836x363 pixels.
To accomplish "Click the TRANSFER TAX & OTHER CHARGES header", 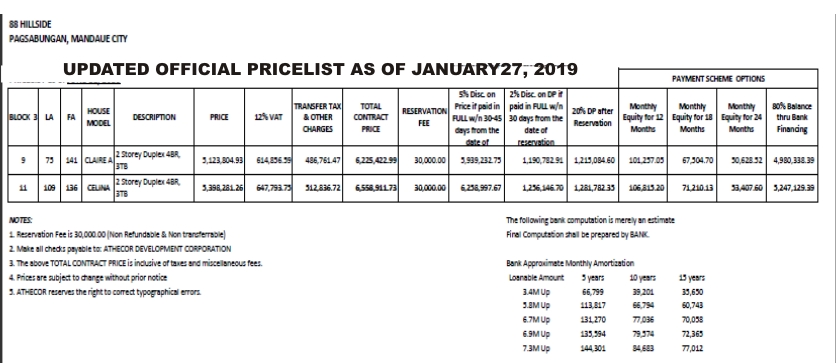I will (318, 117).
